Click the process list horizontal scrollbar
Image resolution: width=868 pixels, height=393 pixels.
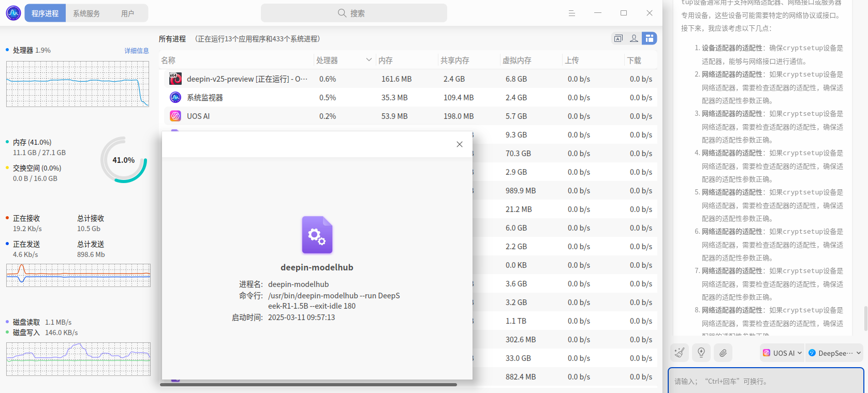(308, 385)
